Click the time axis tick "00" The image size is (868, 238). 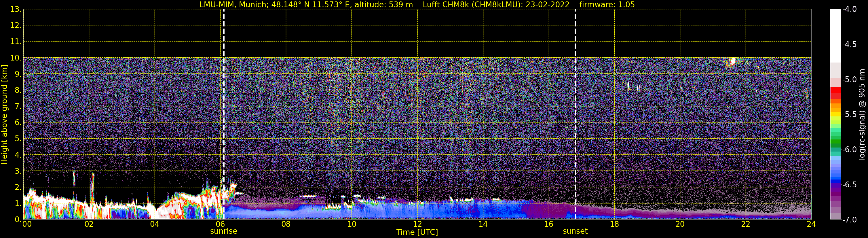[27, 224]
